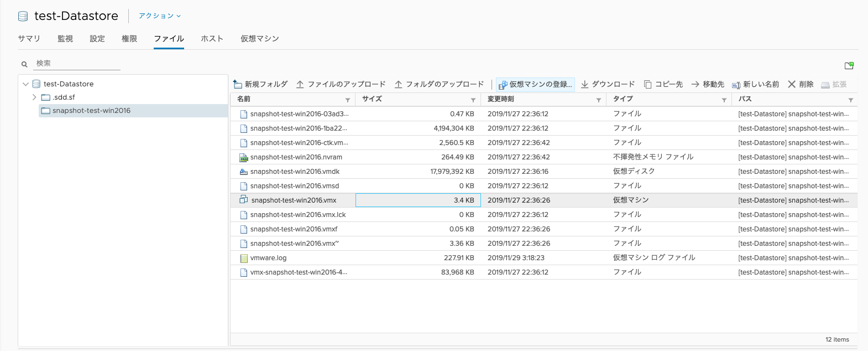868x351 pixels.
Task: Click the 移動先 button
Action: [x=708, y=84]
